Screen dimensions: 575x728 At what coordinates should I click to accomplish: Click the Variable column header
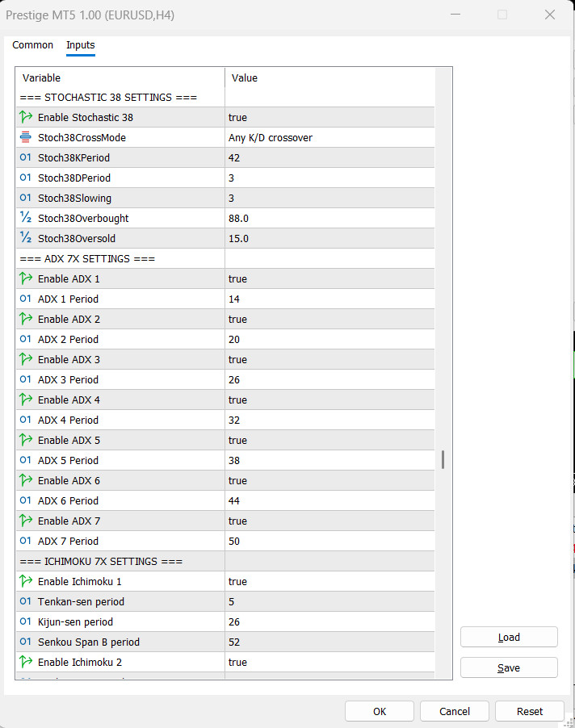coord(120,77)
